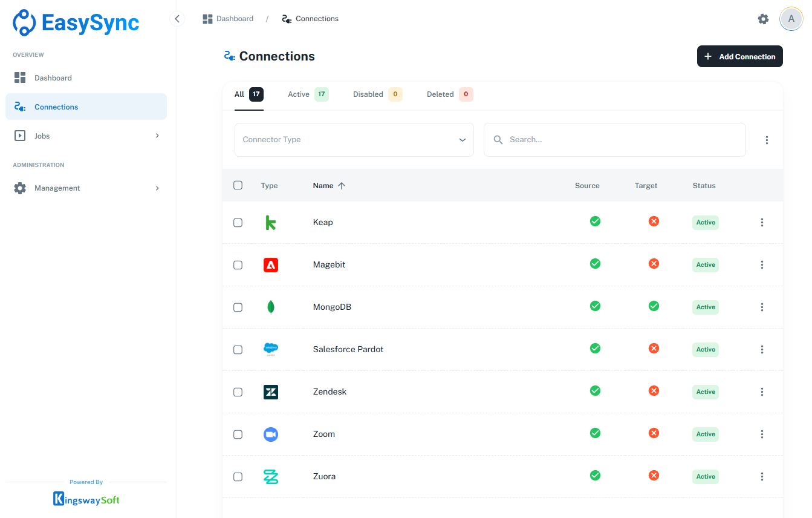
Task: Open the three-dot menu for Keap row
Action: click(x=762, y=223)
